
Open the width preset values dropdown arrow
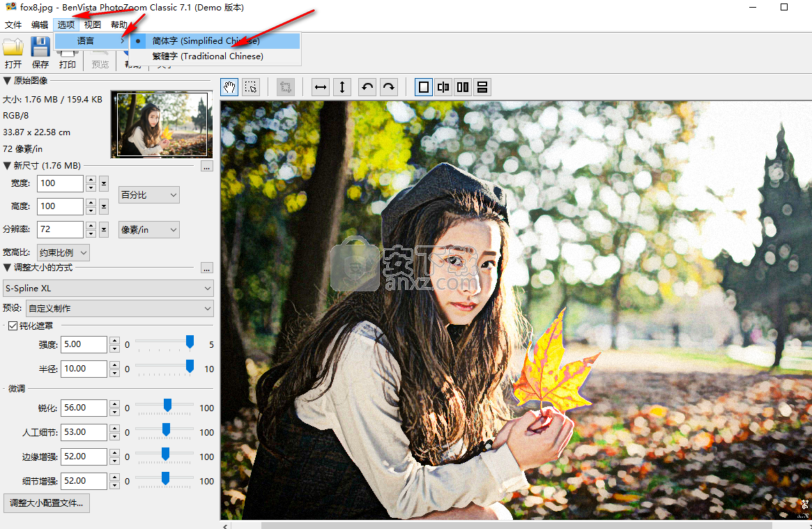coord(104,183)
